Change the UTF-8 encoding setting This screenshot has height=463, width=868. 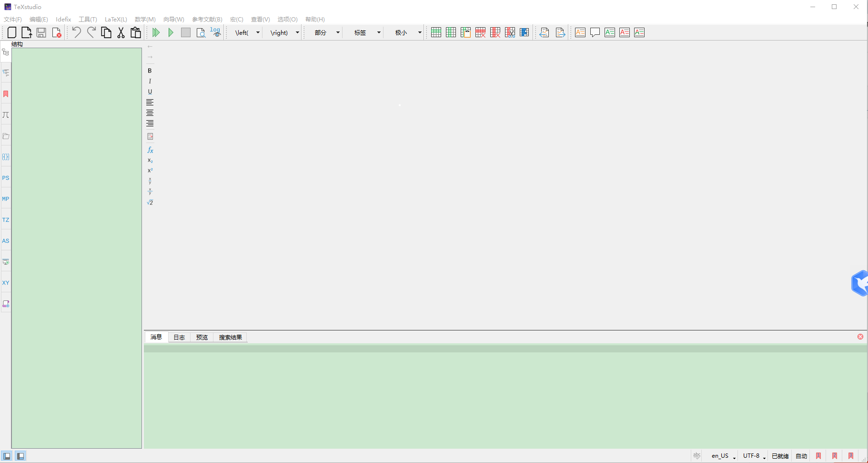point(754,456)
